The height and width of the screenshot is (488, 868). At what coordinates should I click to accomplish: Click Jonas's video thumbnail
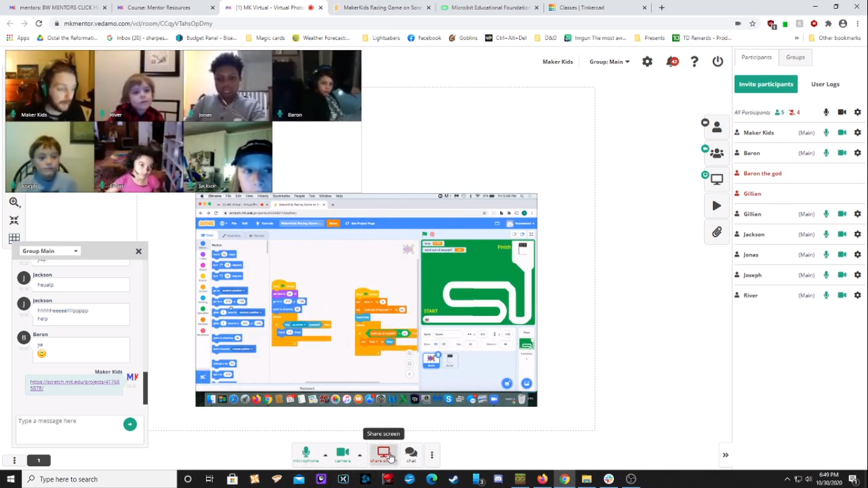click(227, 86)
